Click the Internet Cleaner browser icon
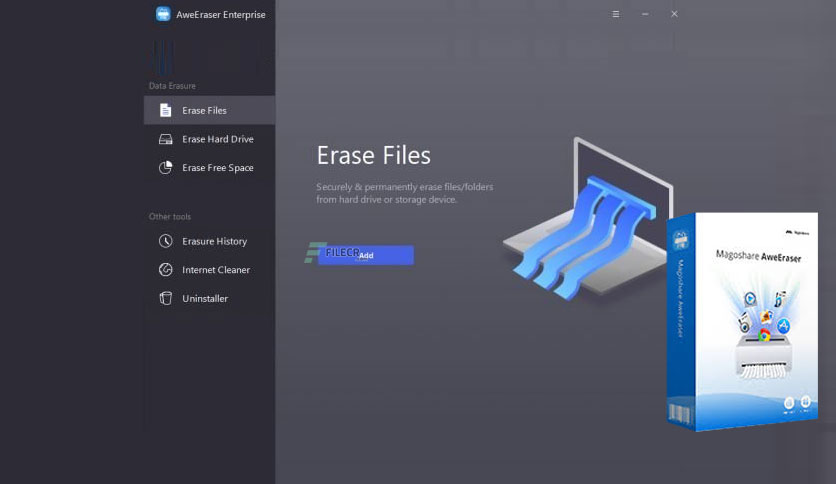Screen dimensions: 836x484 [x=165, y=270]
